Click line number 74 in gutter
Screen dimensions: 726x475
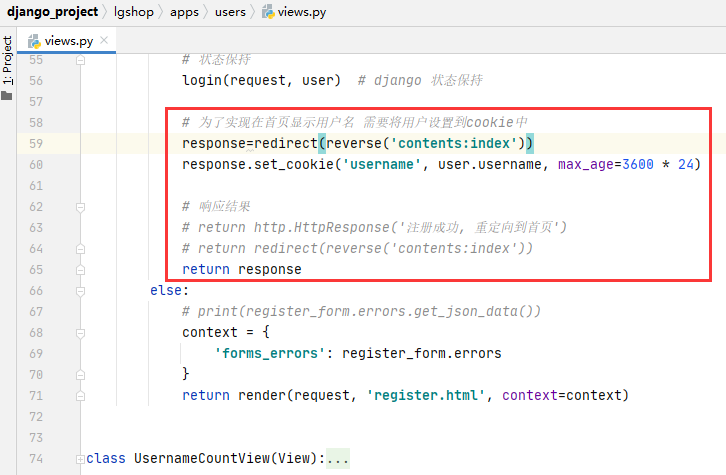(x=36, y=458)
